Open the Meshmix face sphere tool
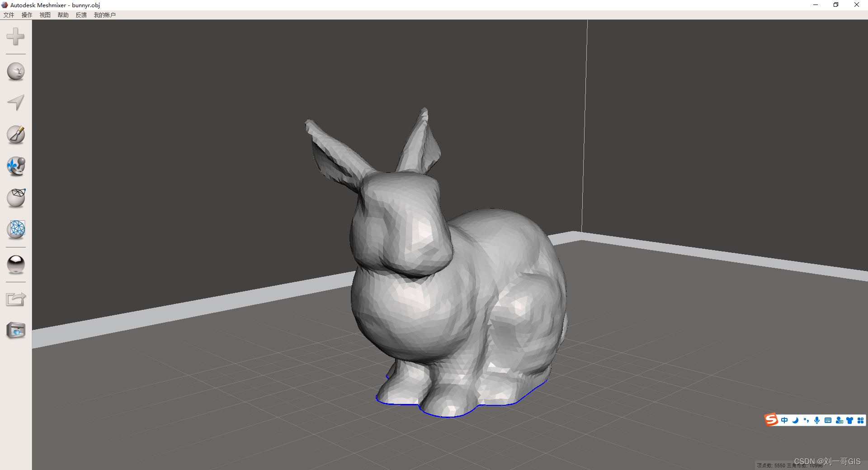868x470 pixels. point(16,71)
